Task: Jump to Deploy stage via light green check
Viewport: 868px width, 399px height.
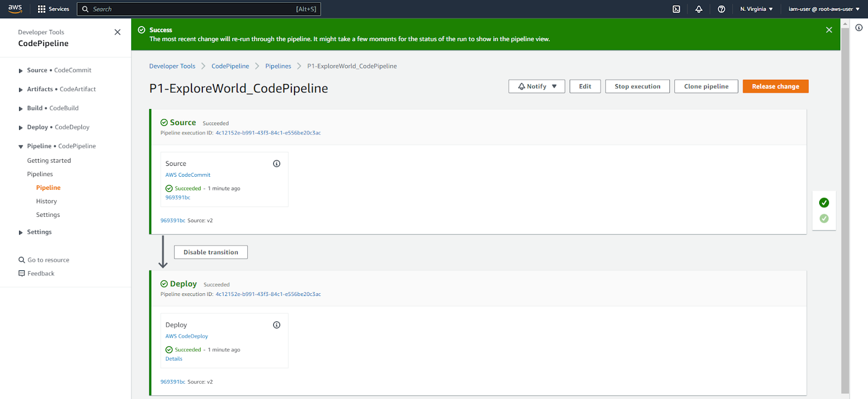Action: [824, 218]
